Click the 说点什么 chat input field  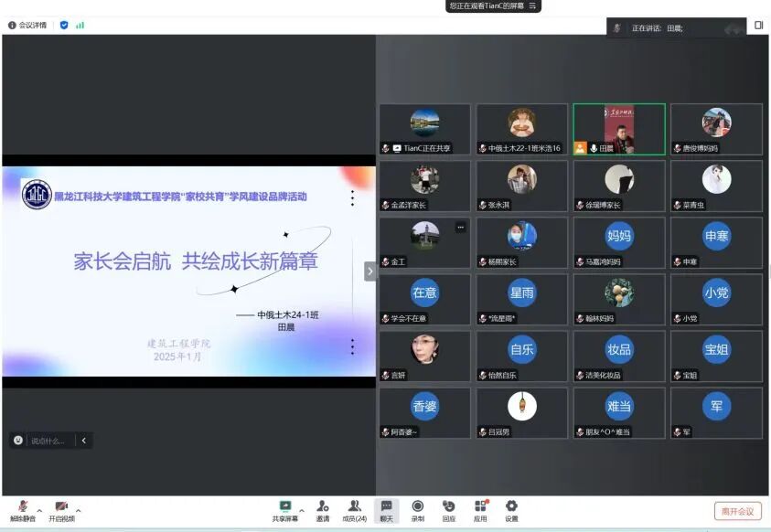click(49, 441)
